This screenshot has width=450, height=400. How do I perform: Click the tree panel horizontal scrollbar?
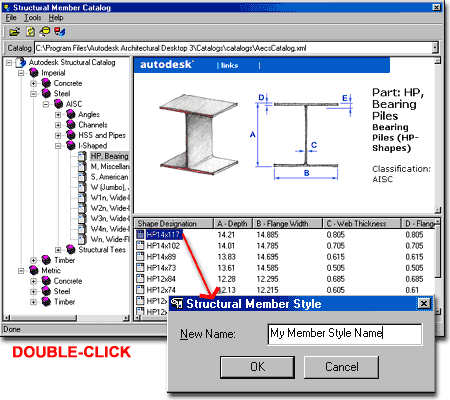66,318
